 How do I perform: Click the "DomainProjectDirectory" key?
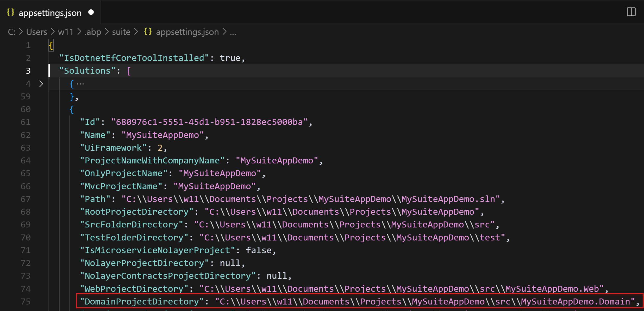click(x=142, y=301)
